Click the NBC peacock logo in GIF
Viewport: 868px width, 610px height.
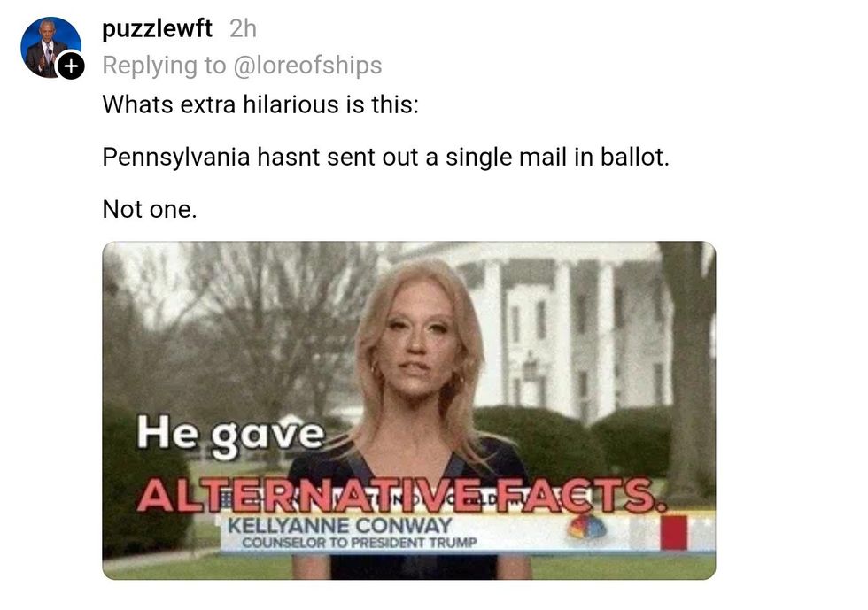point(586,528)
